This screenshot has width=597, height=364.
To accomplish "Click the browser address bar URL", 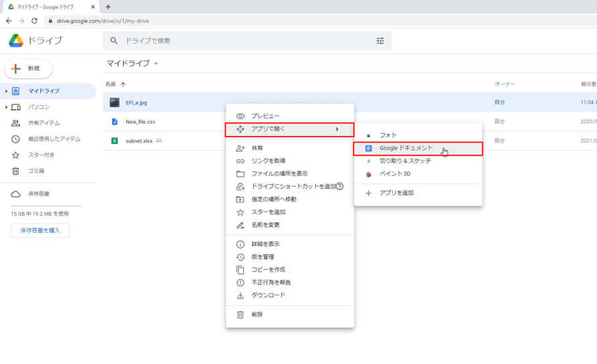I will point(103,21).
